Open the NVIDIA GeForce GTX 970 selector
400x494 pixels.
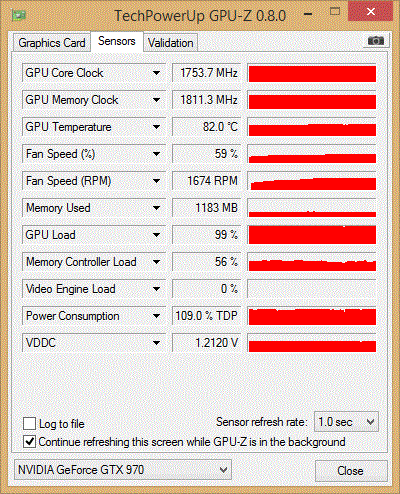(x=123, y=470)
